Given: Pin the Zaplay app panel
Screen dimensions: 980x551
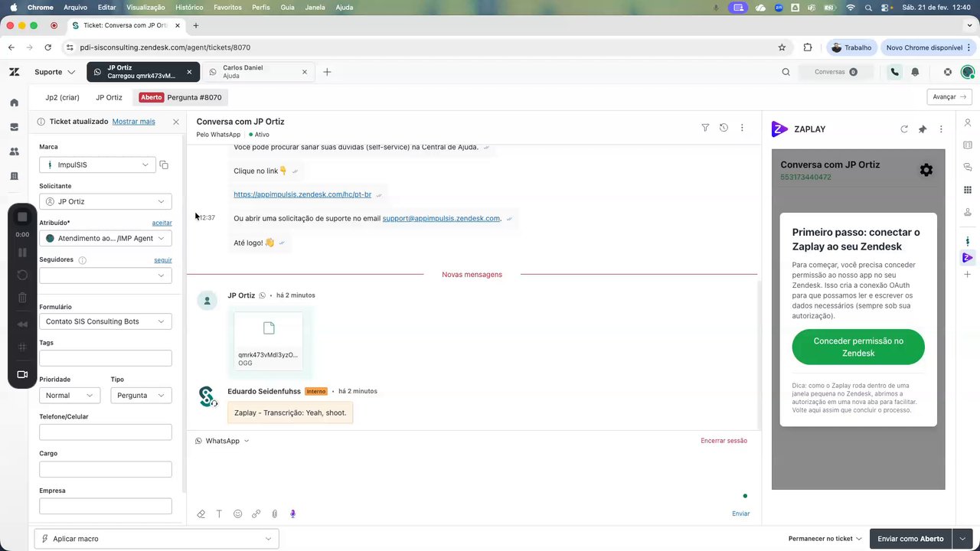Looking at the screenshot, I should [x=923, y=129].
